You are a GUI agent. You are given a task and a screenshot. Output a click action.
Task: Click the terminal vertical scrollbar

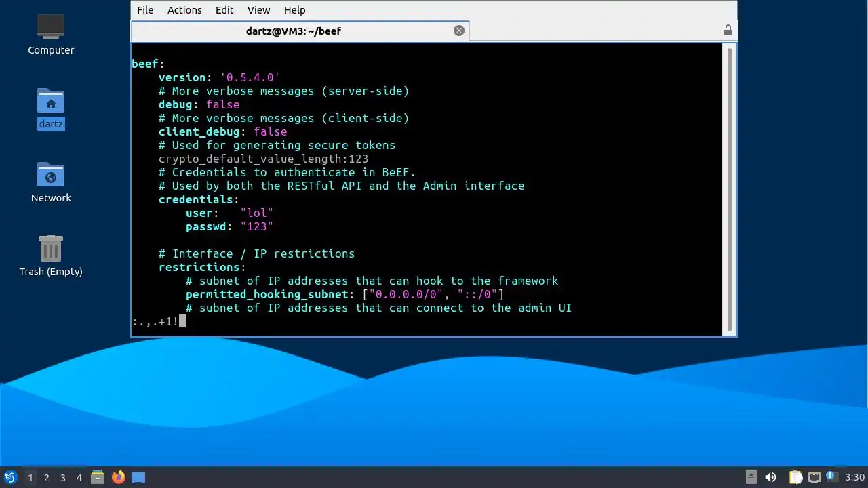tap(730, 189)
